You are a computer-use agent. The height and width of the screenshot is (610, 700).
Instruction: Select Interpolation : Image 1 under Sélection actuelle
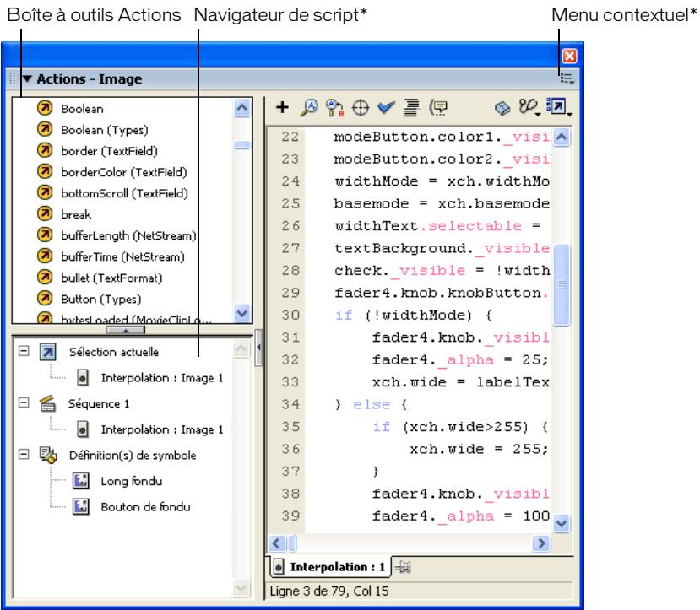[x=161, y=378]
